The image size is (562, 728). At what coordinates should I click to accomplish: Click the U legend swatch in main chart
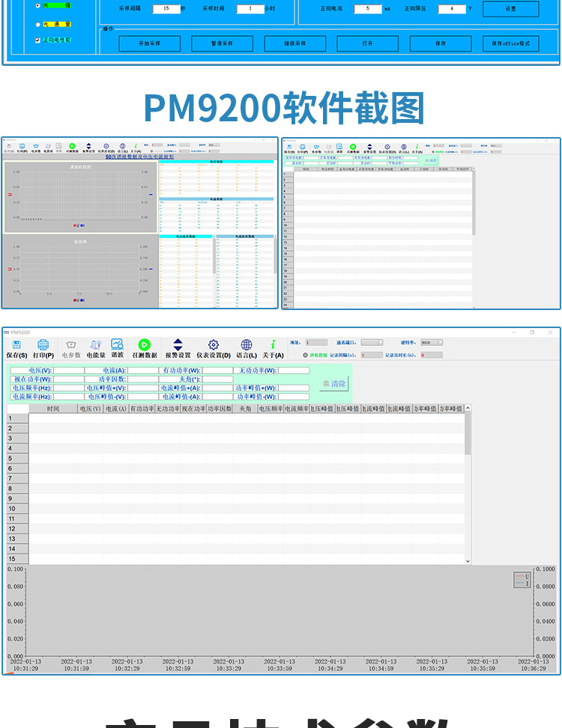(x=520, y=577)
